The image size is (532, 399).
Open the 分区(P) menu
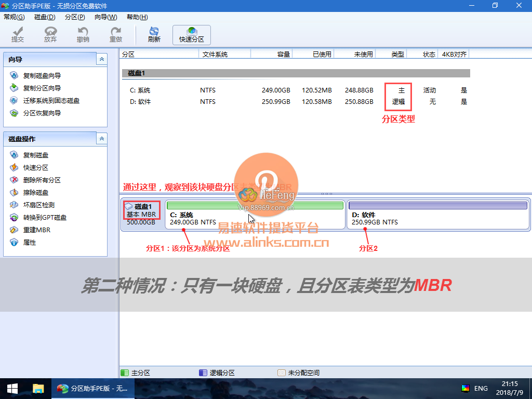click(75, 17)
